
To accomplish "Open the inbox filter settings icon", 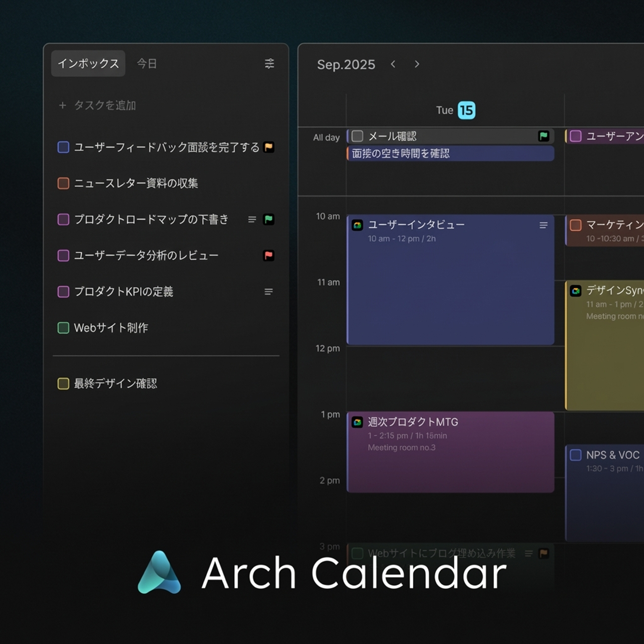I will tap(269, 63).
